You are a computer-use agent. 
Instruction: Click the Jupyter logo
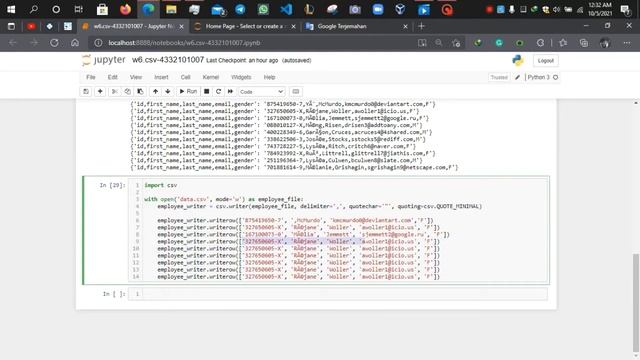[x=104, y=60]
